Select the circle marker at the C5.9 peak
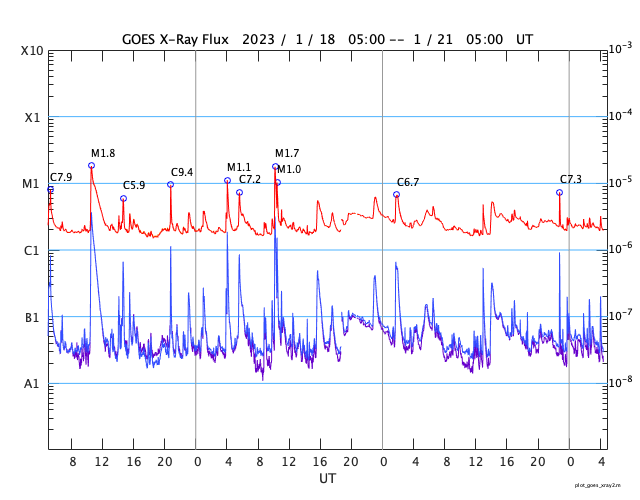 coord(123,199)
